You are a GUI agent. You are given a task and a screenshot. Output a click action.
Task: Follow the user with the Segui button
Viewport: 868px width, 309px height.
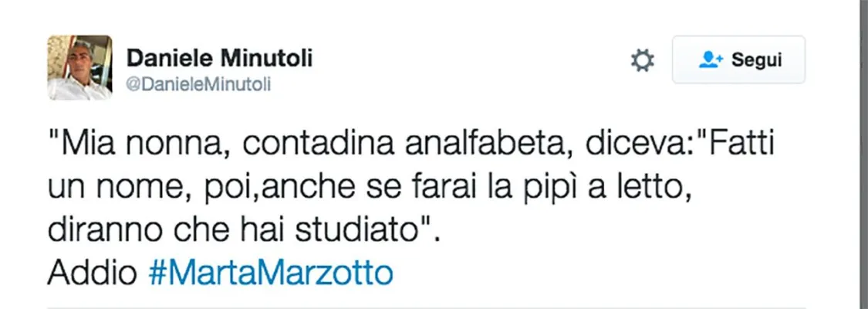click(x=738, y=59)
